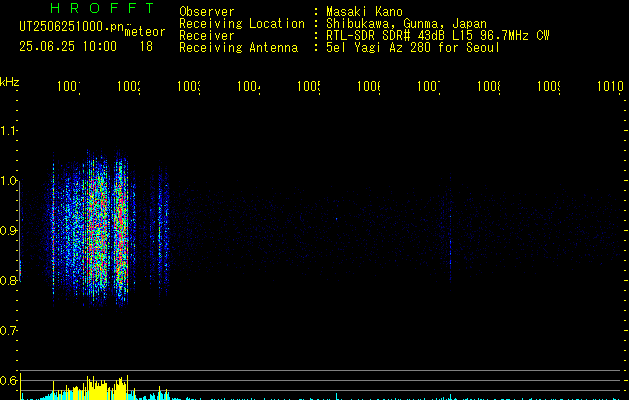
Task: Click the 1.0 kHz frequency label
Action: pyautogui.click(x=8, y=181)
